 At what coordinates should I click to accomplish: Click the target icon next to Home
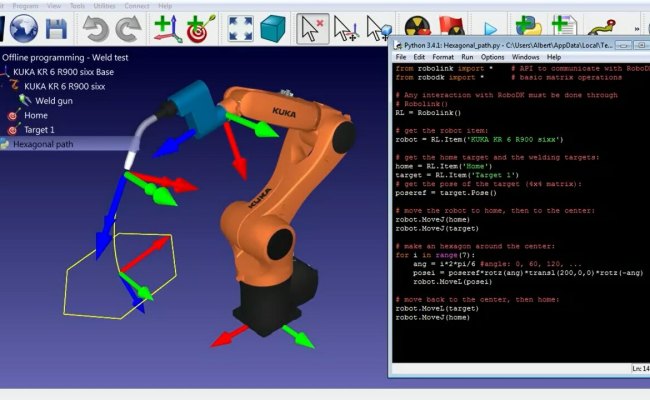pyautogui.click(x=14, y=115)
